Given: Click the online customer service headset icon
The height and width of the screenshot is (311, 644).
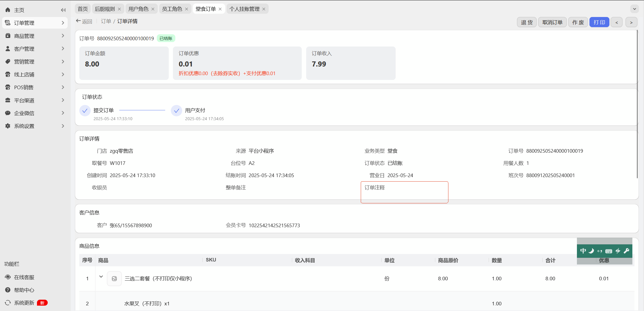Looking at the screenshot, I should pyautogui.click(x=8, y=277).
